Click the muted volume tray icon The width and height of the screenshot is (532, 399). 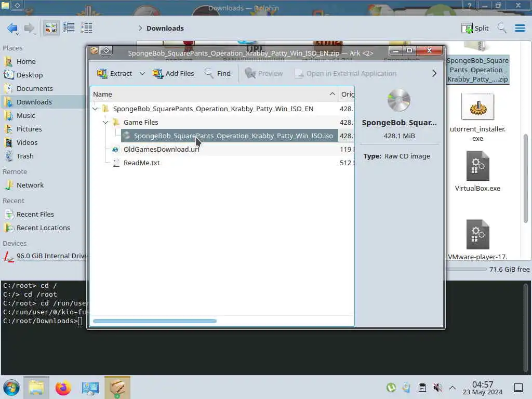pos(437,388)
